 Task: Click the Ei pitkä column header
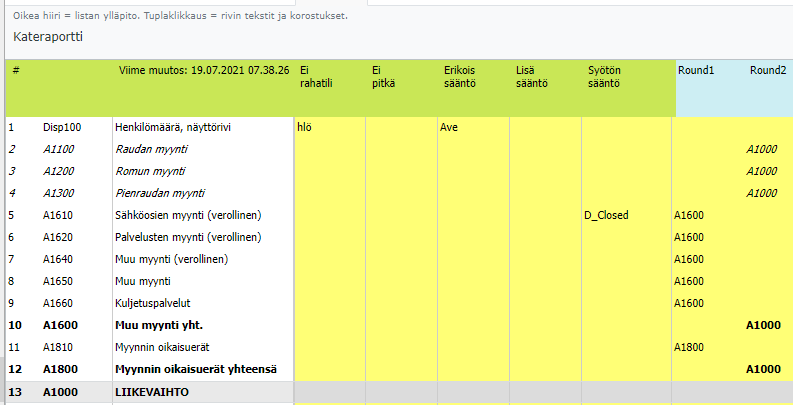(x=384, y=77)
